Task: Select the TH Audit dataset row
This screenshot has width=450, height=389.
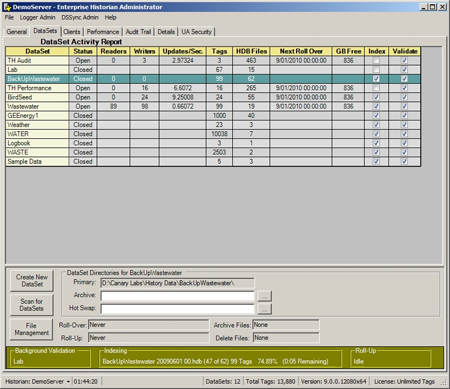Action: (213, 61)
